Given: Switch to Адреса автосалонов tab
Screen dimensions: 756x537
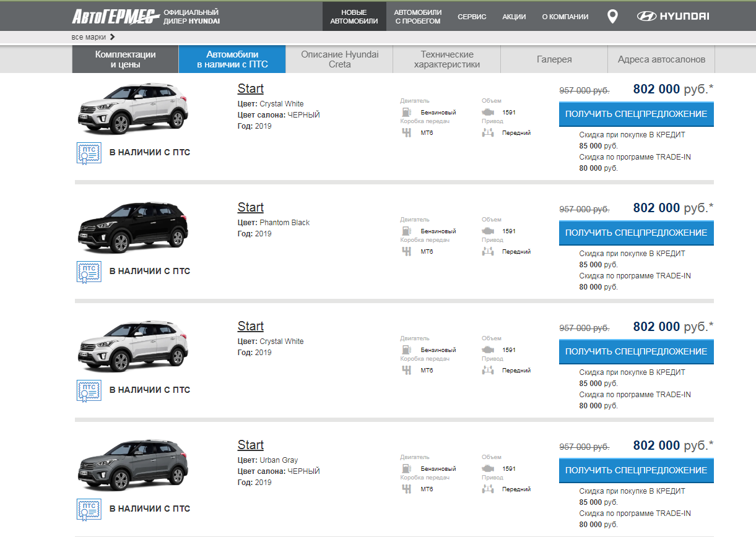Looking at the screenshot, I should pos(661,59).
